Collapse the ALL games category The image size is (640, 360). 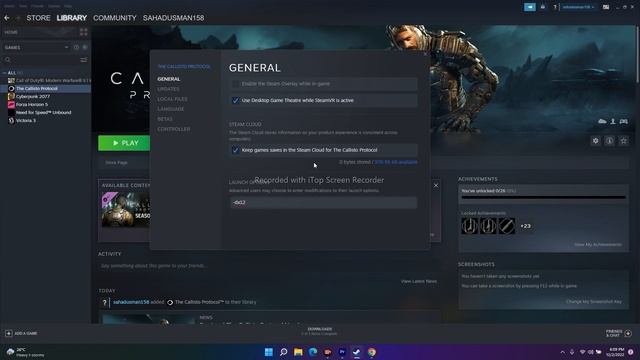(x=4, y=73)
